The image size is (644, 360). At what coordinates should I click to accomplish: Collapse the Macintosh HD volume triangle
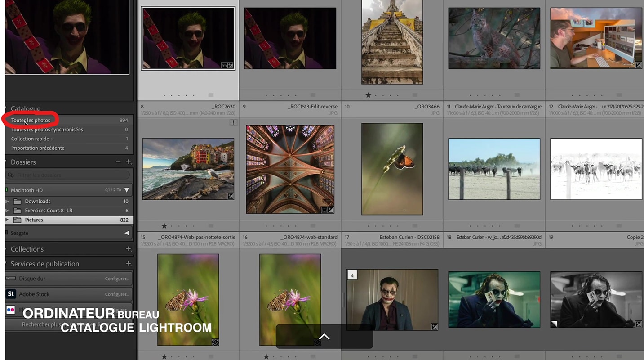127,190
